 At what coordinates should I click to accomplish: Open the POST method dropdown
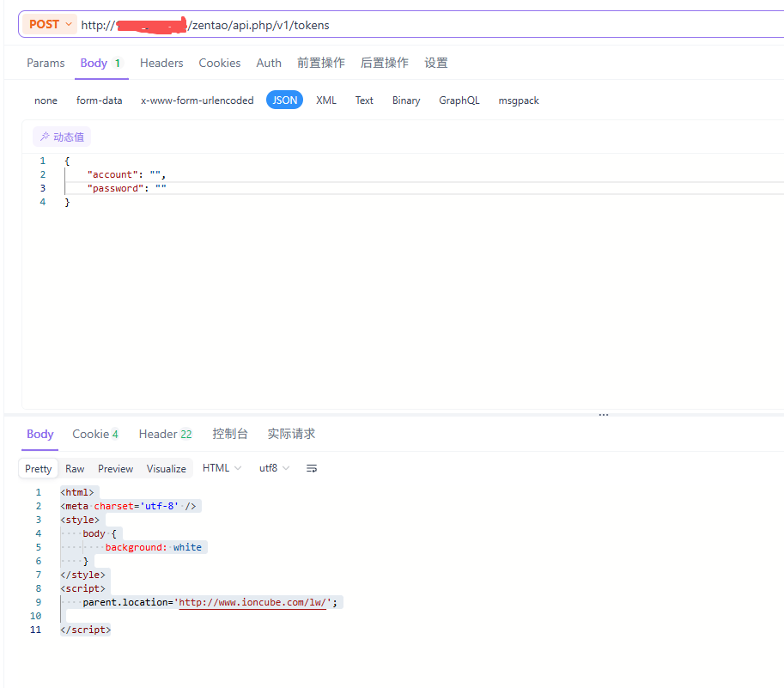coord(50,25)
